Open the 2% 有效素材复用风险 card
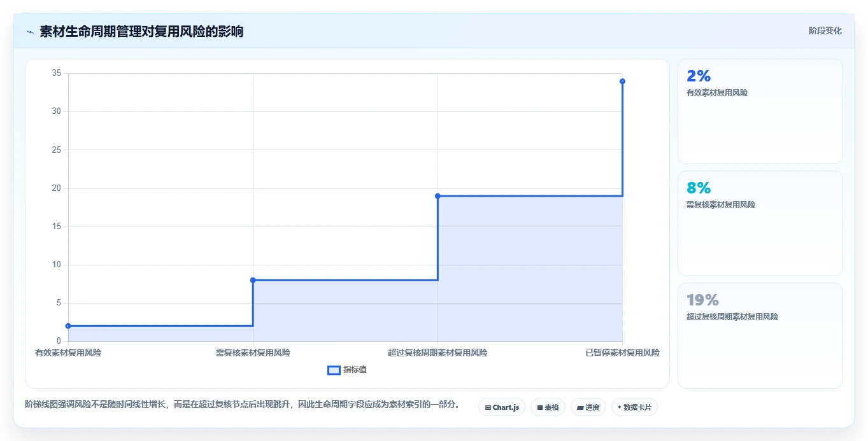 (x=760, y=111)
